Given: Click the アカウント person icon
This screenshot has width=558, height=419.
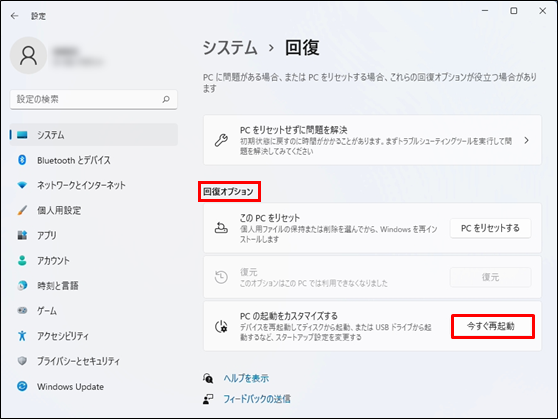Looking at the screenshot, I should click(22, 260).
